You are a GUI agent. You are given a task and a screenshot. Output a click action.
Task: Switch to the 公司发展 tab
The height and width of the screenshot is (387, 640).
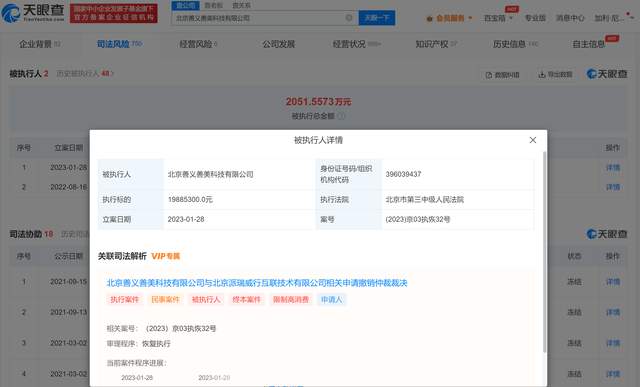click(x=278, y=44)
